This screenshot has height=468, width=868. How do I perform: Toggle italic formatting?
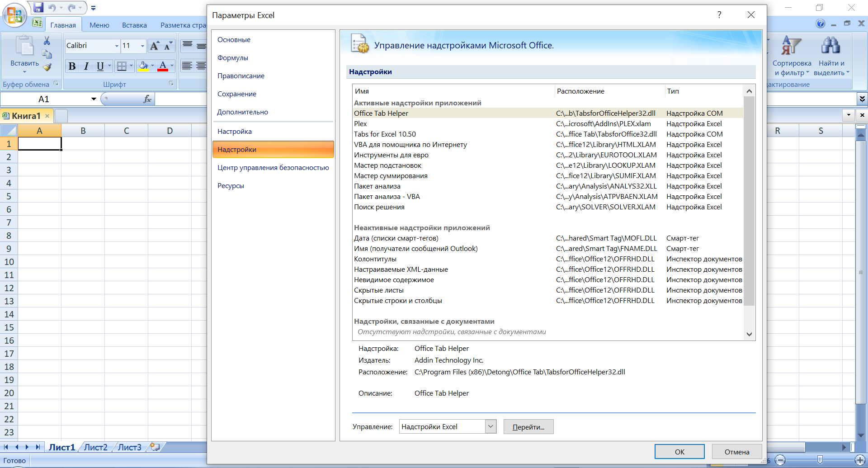coord(86,66)
